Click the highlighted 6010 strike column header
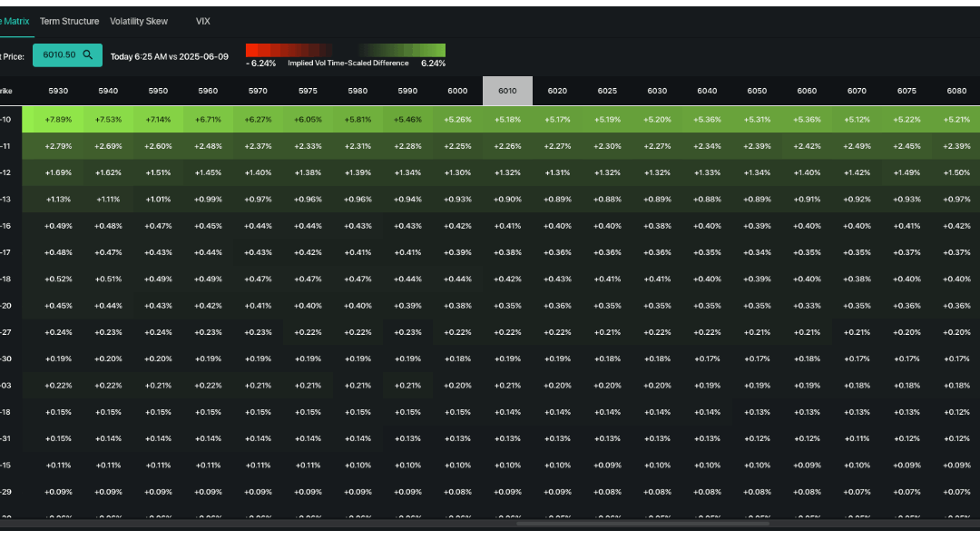This screenshot has width=980, height=540. (x=507, y=91)
